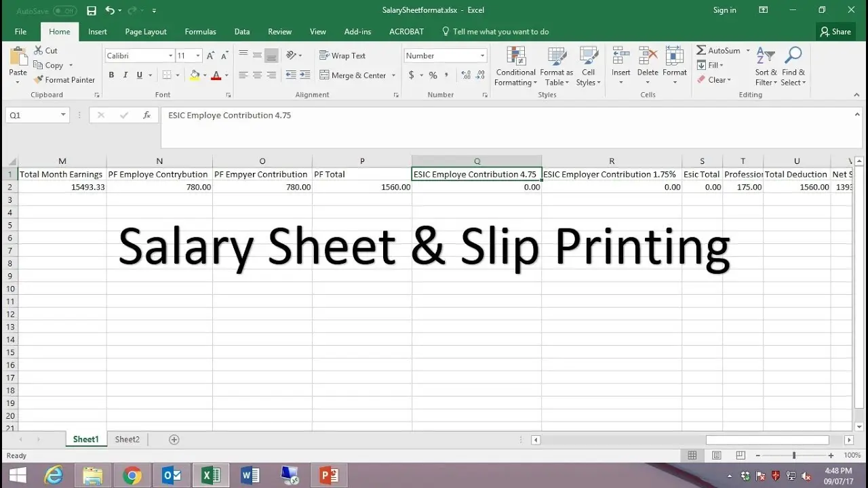
Task: Switch to the Insert ribbon tab
Action: (97, 32)
